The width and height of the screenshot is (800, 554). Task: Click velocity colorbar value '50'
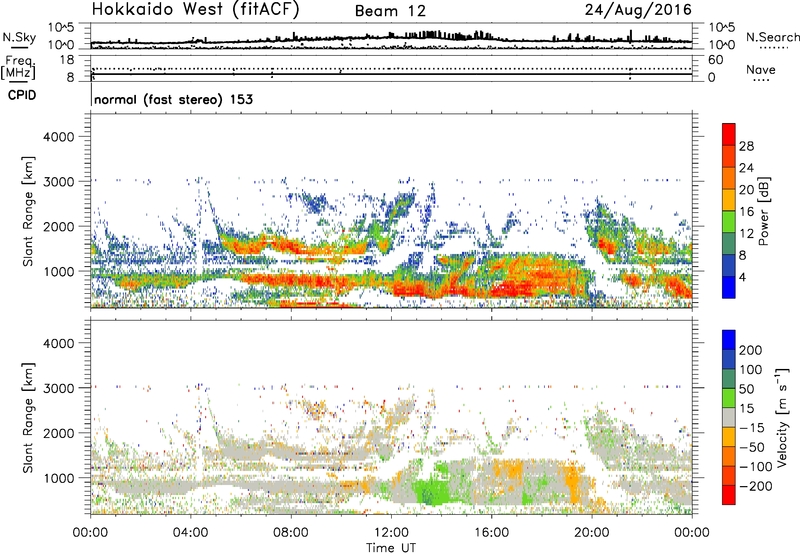point(746,389)
